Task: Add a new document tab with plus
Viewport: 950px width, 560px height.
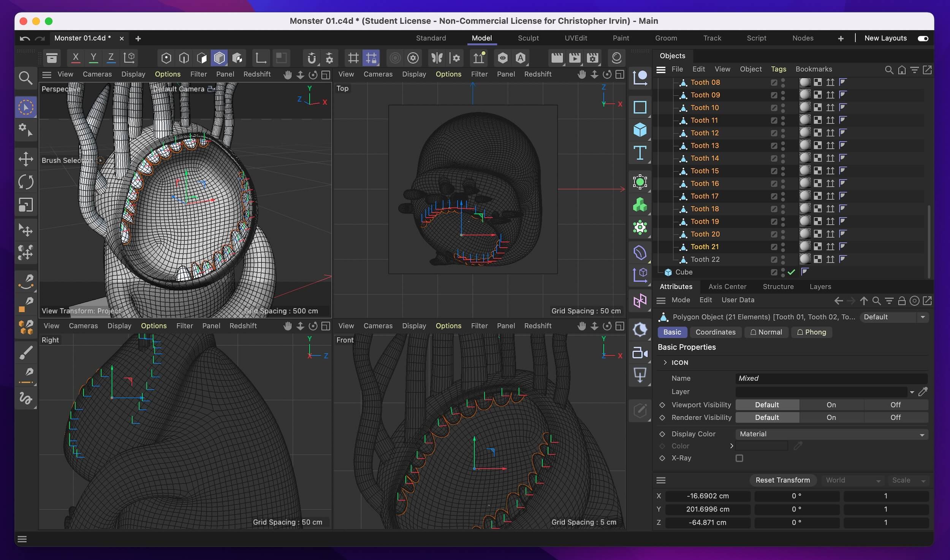Action: pyautogui.click(x=138, y=38)
